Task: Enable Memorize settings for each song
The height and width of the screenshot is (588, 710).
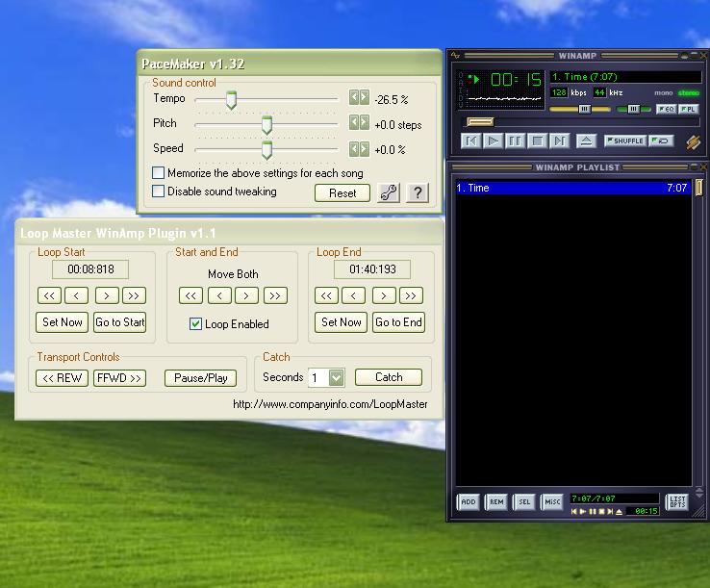Action: (x=158, y=172)
